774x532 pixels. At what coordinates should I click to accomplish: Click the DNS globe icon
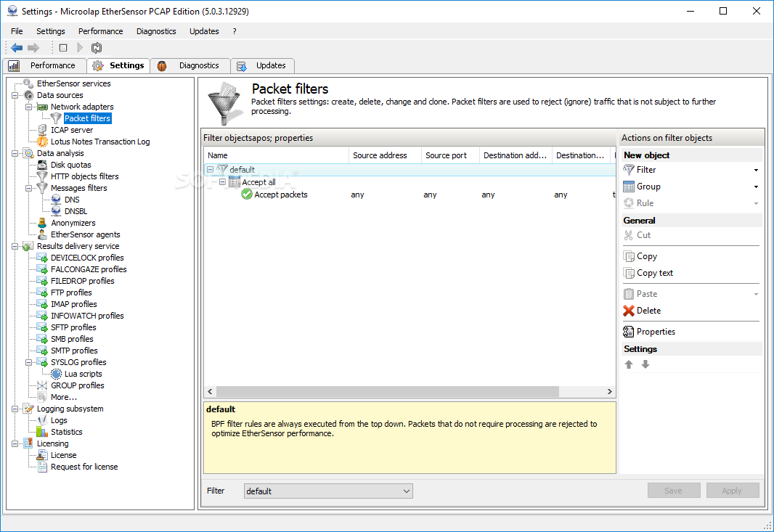point(57,200)
